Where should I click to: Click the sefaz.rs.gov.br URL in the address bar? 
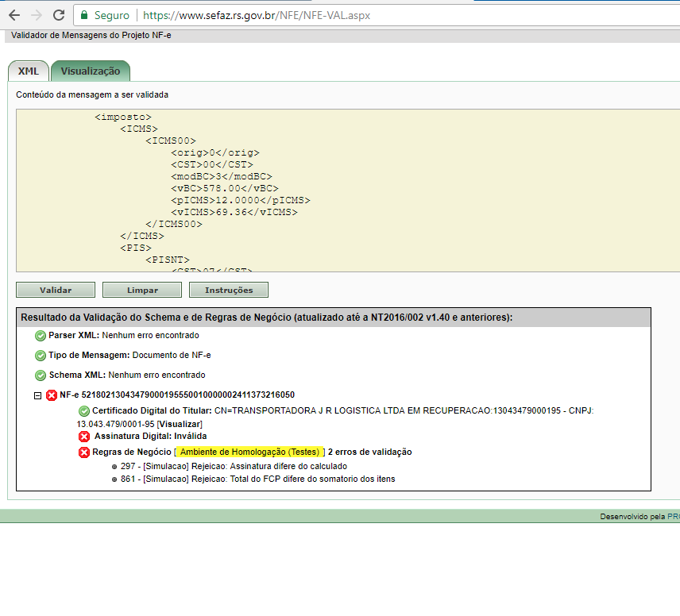pyautogui.click(x=257, y=16)
